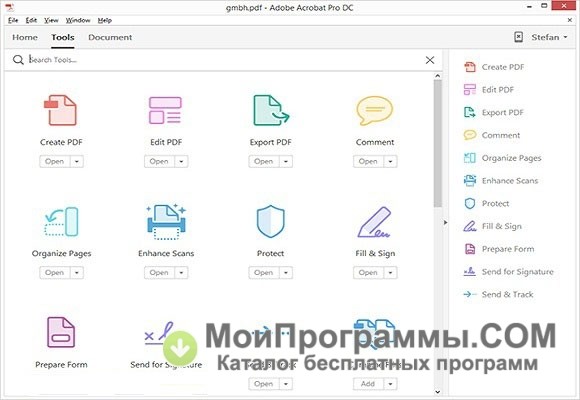Collapse the right pane with the arrow handle
The height and width of the screenshot is (400, 580).
click(445, 222)
